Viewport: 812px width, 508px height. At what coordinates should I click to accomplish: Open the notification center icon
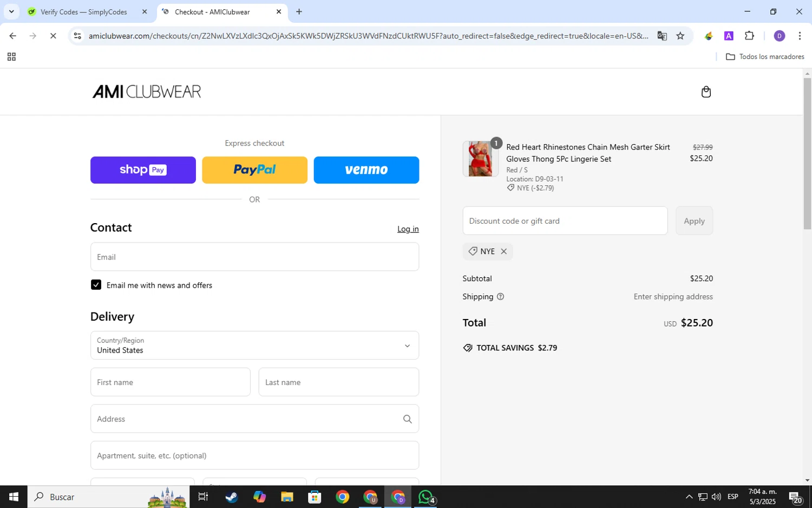tap(795, 497)
